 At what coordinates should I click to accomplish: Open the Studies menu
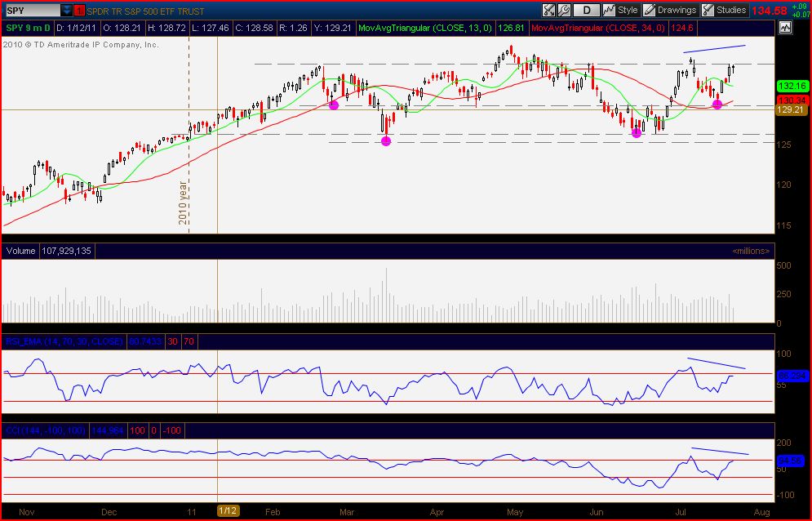click(x=725, y=10)
